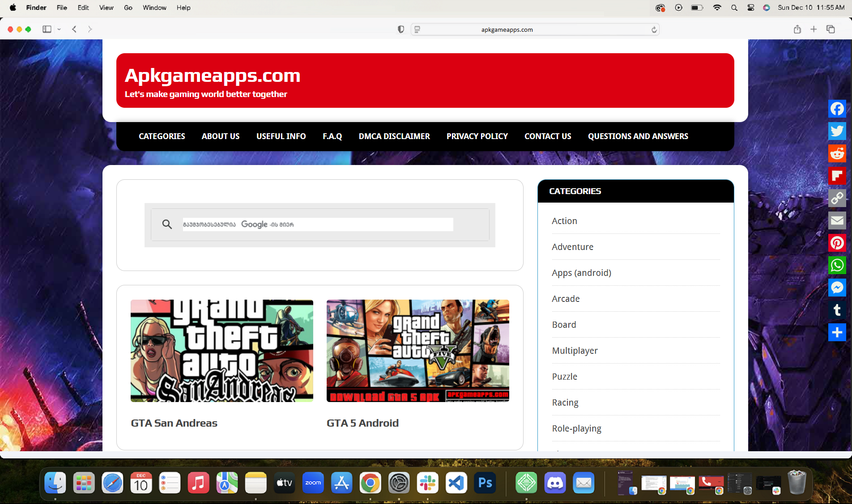
Task: Open macOS Control Center
Action: coord(750,8)
